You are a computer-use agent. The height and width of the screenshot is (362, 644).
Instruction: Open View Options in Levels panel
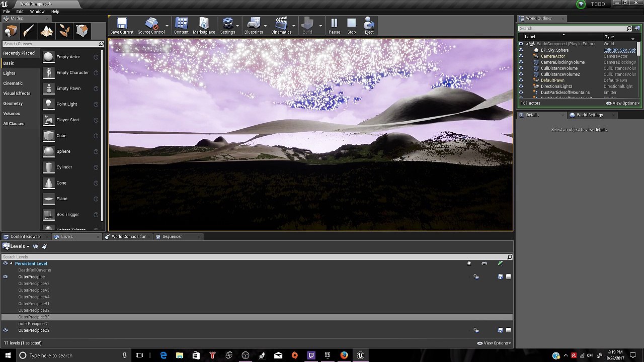click(494, 343)
